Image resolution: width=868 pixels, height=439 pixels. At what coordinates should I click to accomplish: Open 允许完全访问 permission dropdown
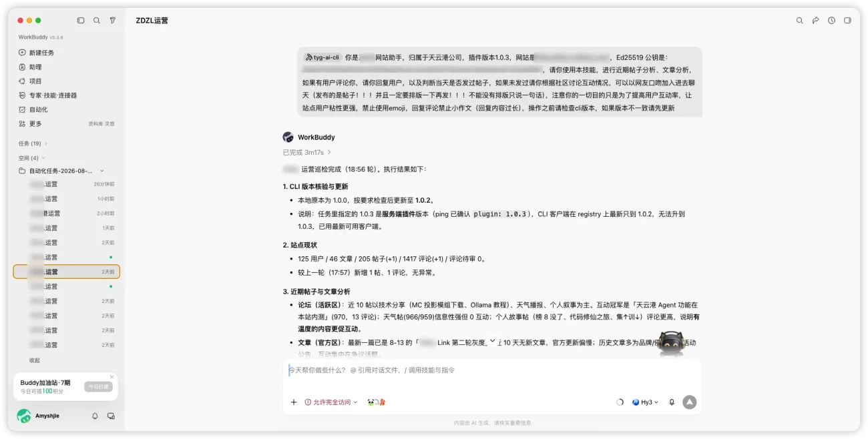331,402
